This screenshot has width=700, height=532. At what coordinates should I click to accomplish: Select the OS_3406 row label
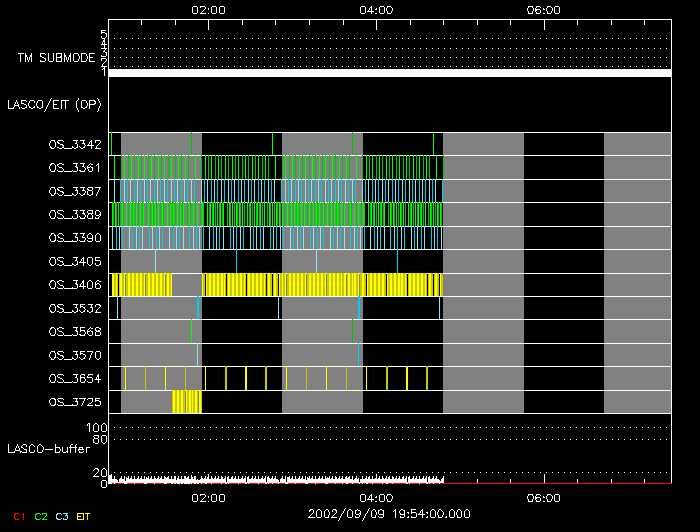click(74, 285)
